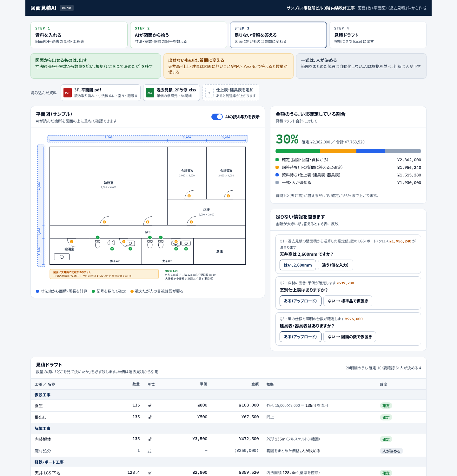The image size is (457, 476).
Task: Answer はい、2,600mm for ceiling height
Action: pos(298,265)
